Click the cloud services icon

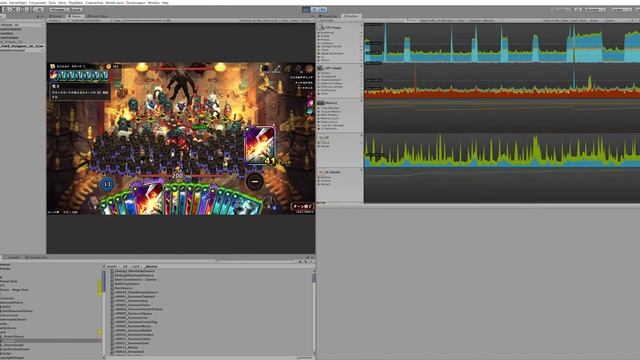point(578,9)
